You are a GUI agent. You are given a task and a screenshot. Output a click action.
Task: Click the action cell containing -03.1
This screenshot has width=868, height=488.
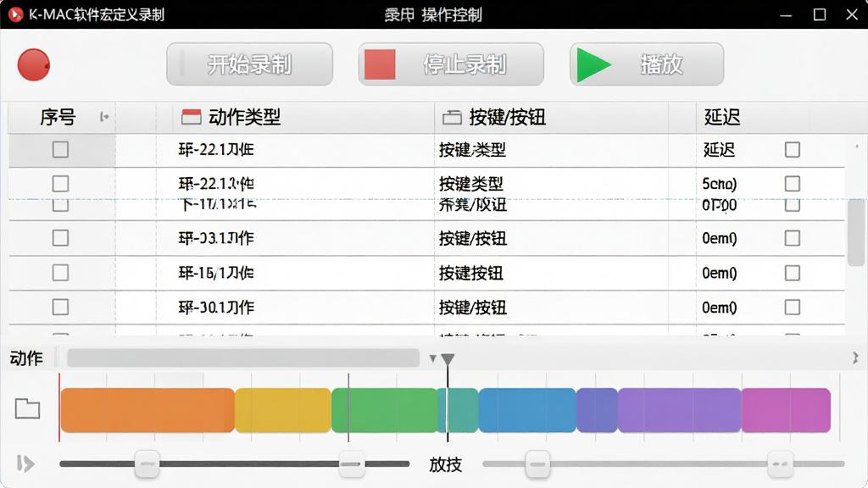[216, 238]
